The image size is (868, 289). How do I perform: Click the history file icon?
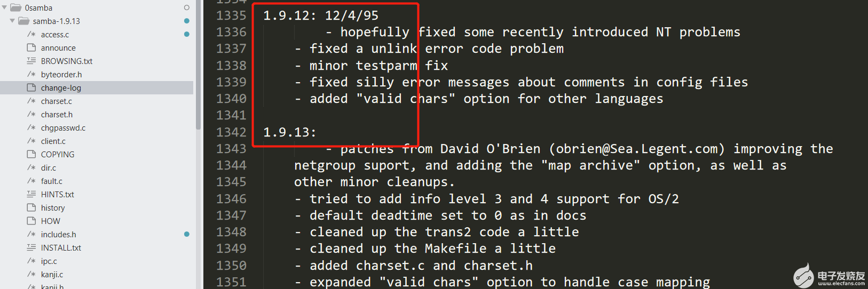tap(31, 207)
